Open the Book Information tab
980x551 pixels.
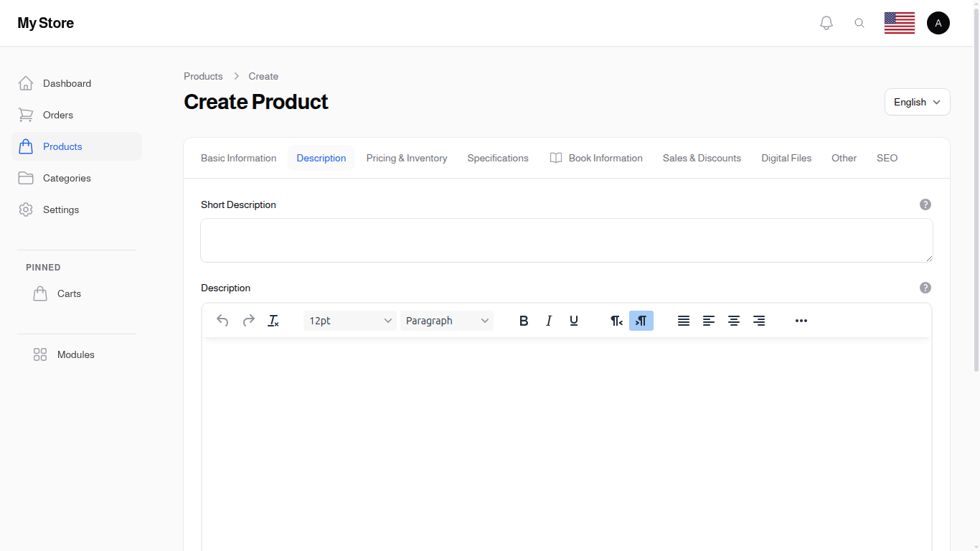[x=596, y=158]
